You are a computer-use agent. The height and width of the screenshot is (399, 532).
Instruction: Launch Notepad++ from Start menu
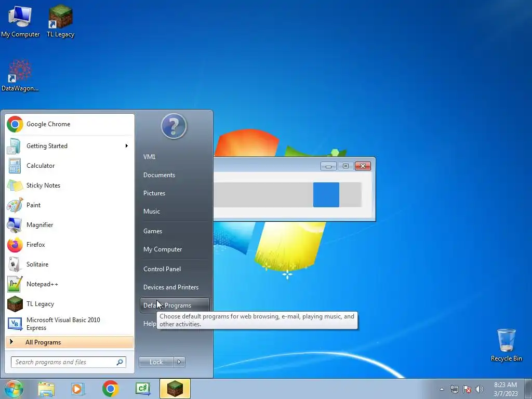click(70, 284)
